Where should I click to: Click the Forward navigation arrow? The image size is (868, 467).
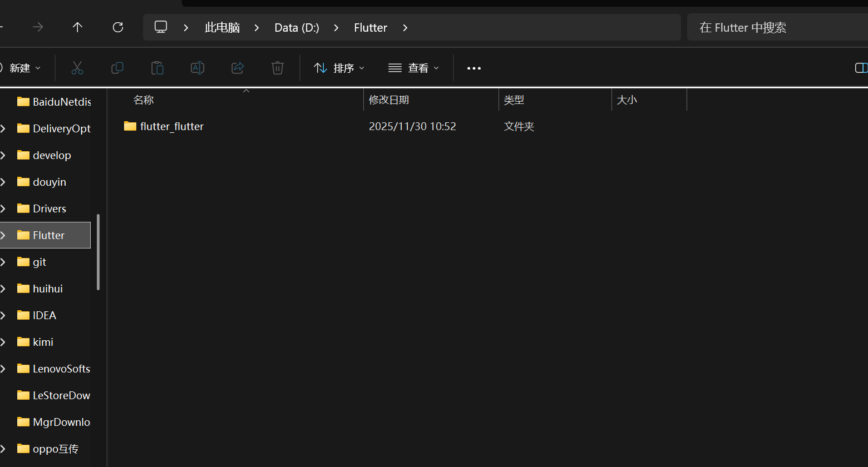point(38,27)
